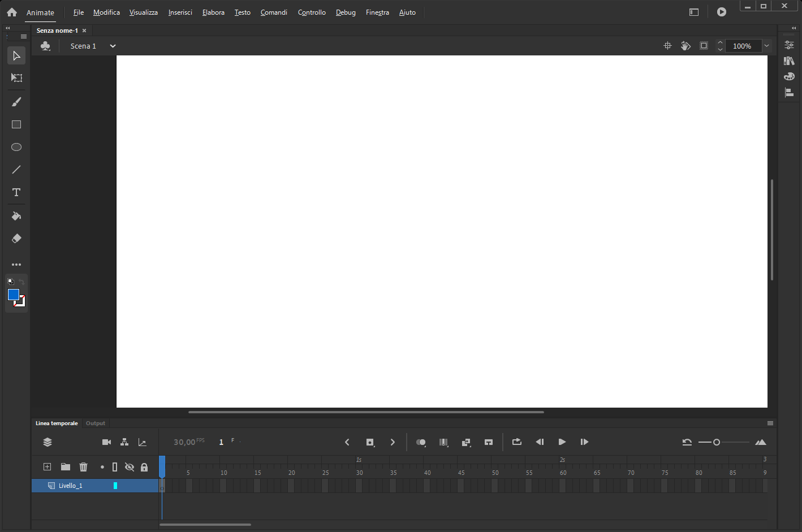Toggle lock all layers padlock
The image size is (802, 532).
[x=144, y=467]
